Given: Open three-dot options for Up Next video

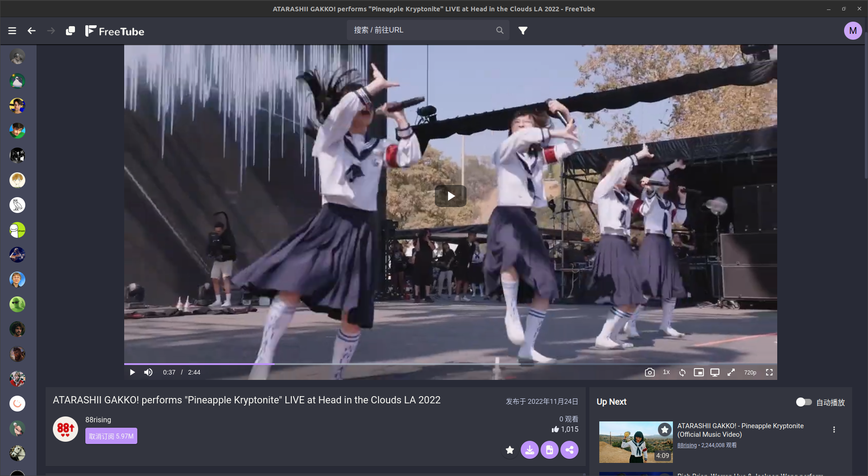Looking at the screenshot, I should point(834,430).
